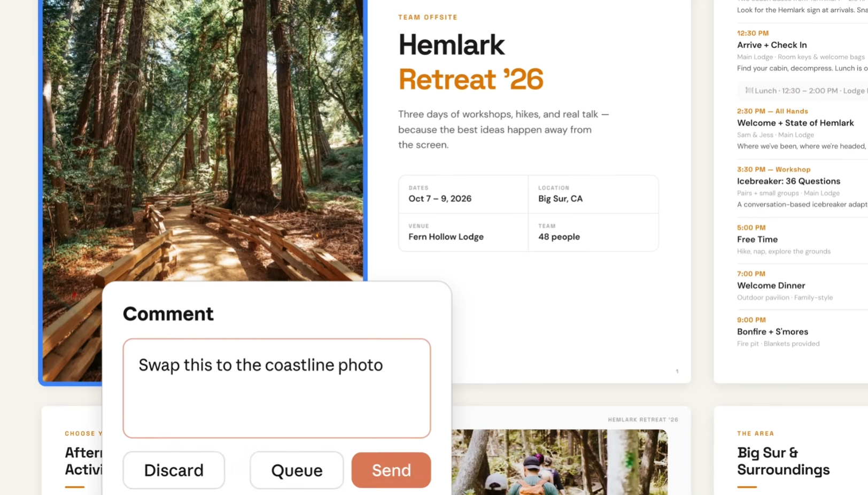Click the 'Welcome Dinner' schedule item

(771, 285)
